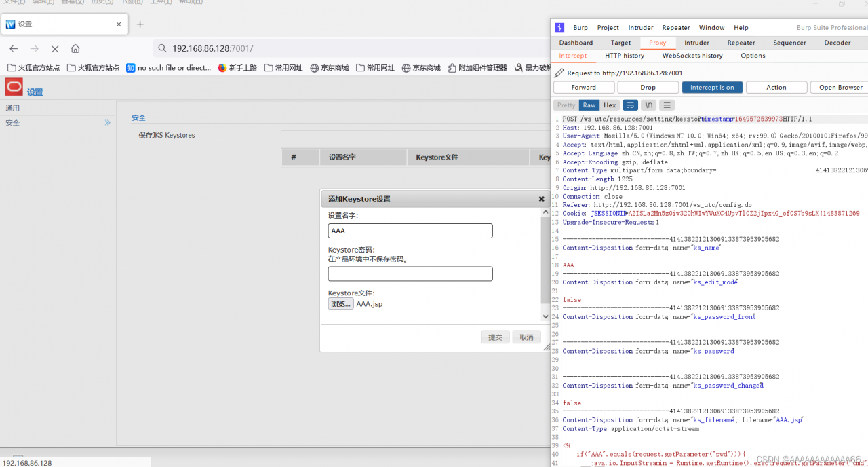The width and height of the screenshot is (868, 467).
Task: Open the WebSockets history sub-tab
Action: point(692,56)
